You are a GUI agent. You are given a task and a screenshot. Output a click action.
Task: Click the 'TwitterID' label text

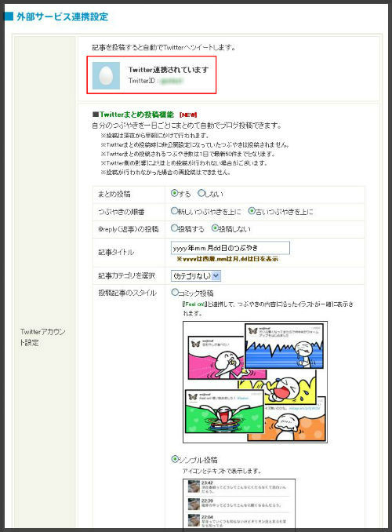click(x=141, y=81)
